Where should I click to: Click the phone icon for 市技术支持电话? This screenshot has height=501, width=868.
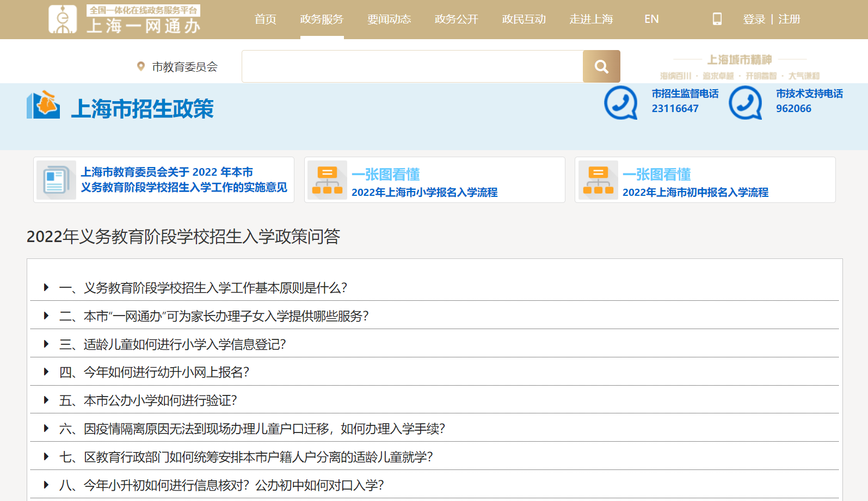pyautogui.click(x=746, y=102)
